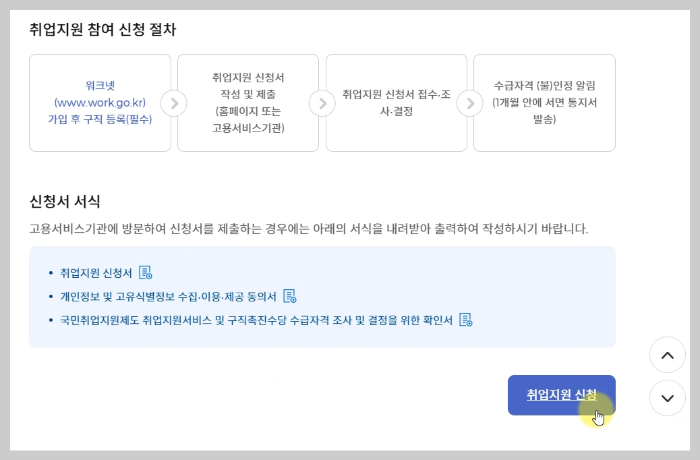Click the scroll-down arrow circle button

point(667,398)
